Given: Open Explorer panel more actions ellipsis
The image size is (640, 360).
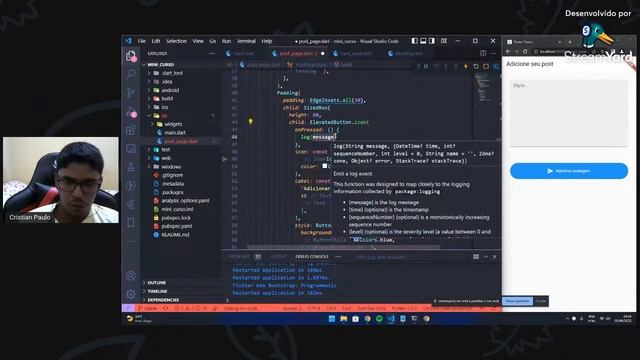Looking at the screenshot, I should click(x=212, y=53).
